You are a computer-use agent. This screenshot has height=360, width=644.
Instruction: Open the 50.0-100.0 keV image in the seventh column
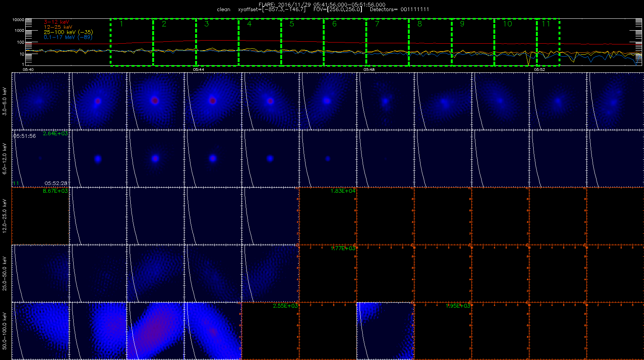click(385, 331)
